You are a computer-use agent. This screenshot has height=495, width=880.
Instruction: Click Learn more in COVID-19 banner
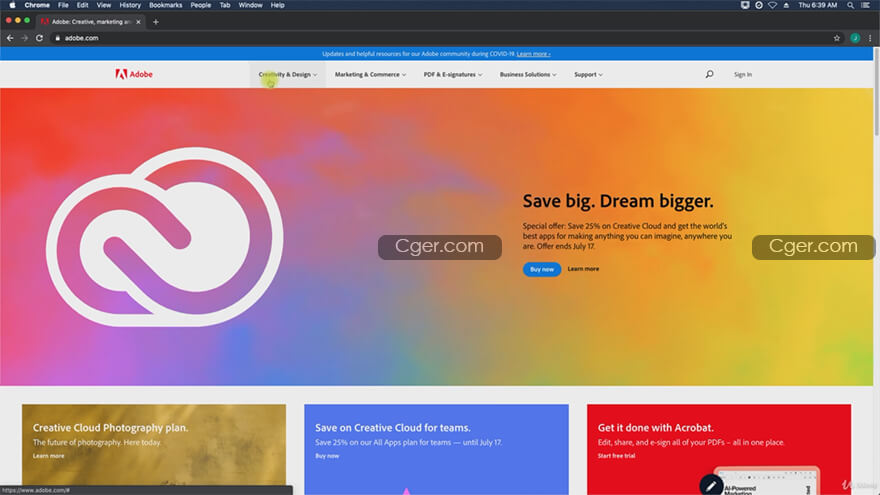click(x=533, y=54)
